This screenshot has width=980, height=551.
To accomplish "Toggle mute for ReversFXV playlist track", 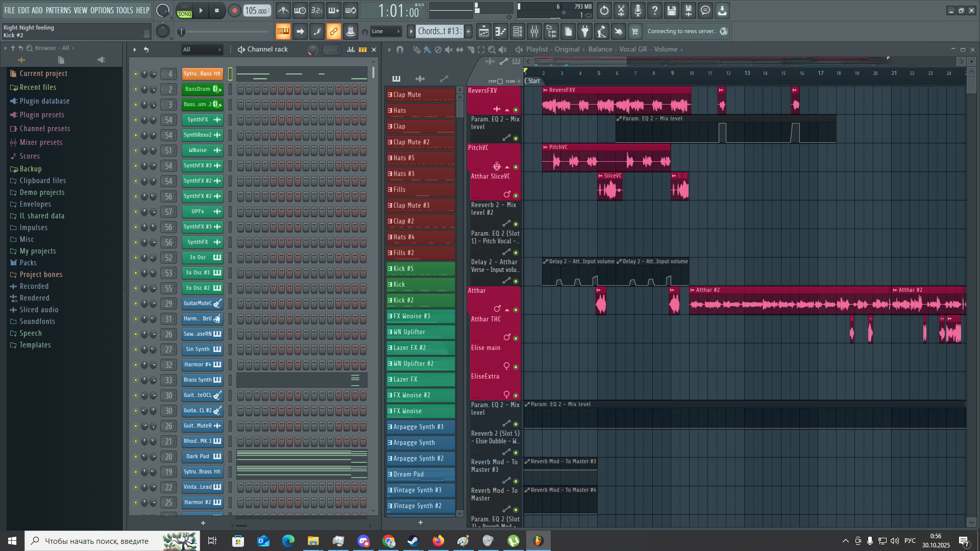I will click(x=516, y=110).
